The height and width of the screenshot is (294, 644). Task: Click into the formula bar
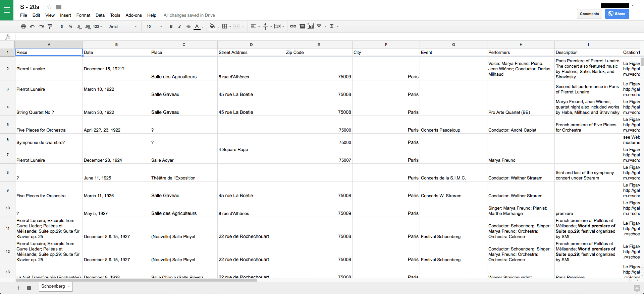329,37
